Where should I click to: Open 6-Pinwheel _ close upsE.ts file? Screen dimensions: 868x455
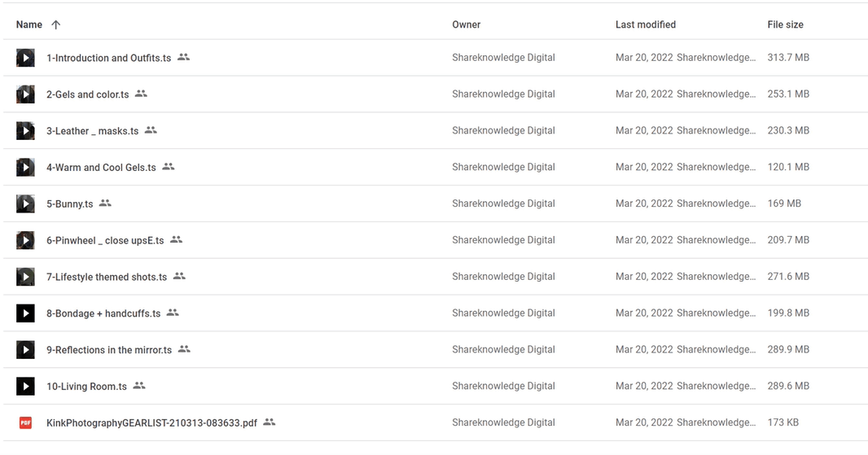tap(105, 241)
